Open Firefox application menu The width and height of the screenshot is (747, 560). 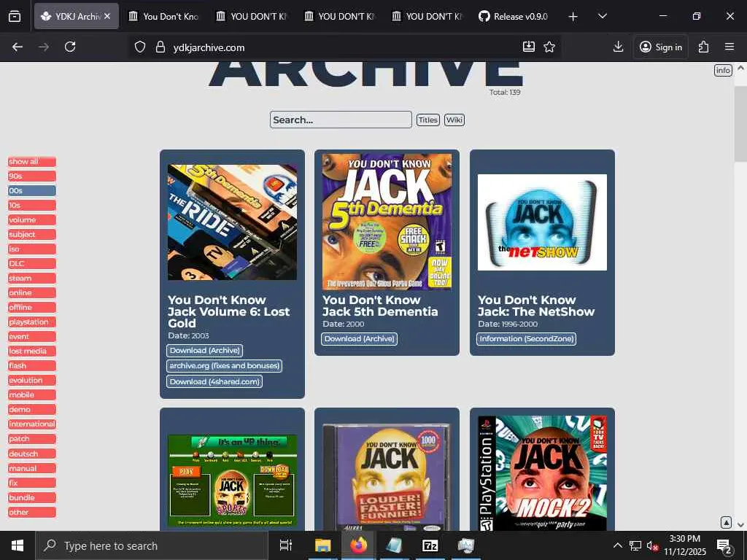tap(729, 47)
